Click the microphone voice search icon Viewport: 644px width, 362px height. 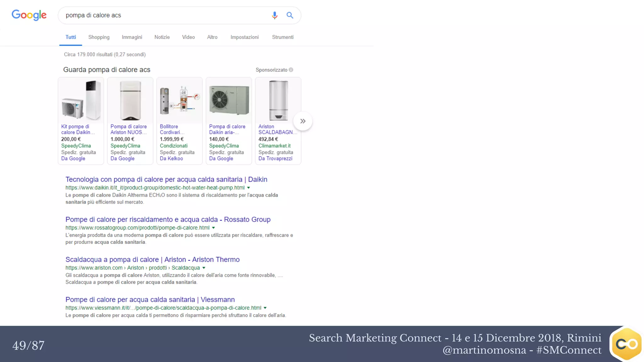(x=275, y=15)
